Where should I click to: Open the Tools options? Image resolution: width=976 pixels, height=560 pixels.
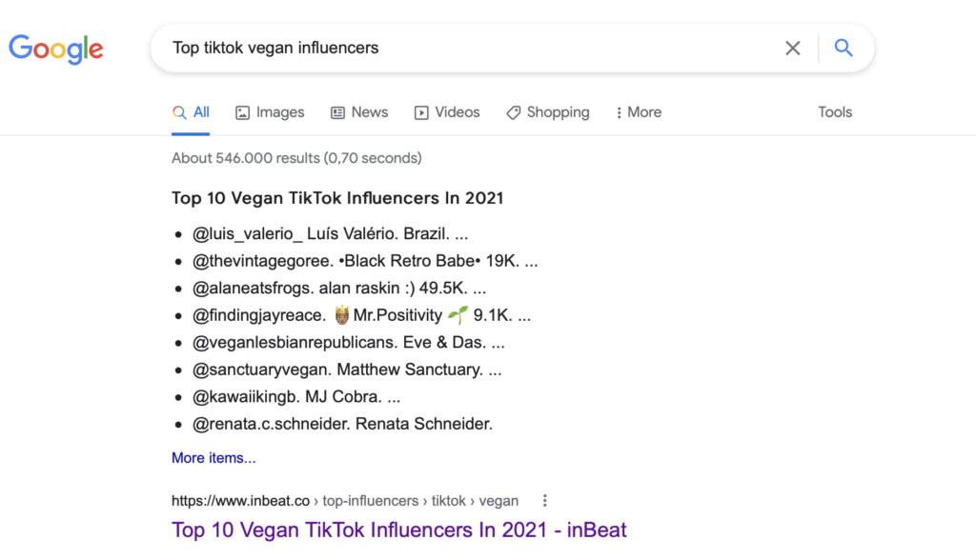[x=834, y=112]
